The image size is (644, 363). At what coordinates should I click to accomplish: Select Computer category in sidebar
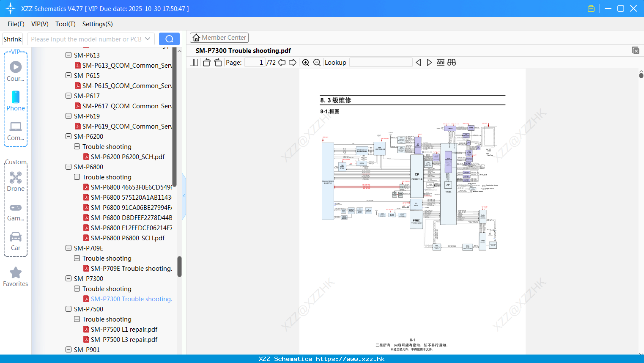click(16, 131)
